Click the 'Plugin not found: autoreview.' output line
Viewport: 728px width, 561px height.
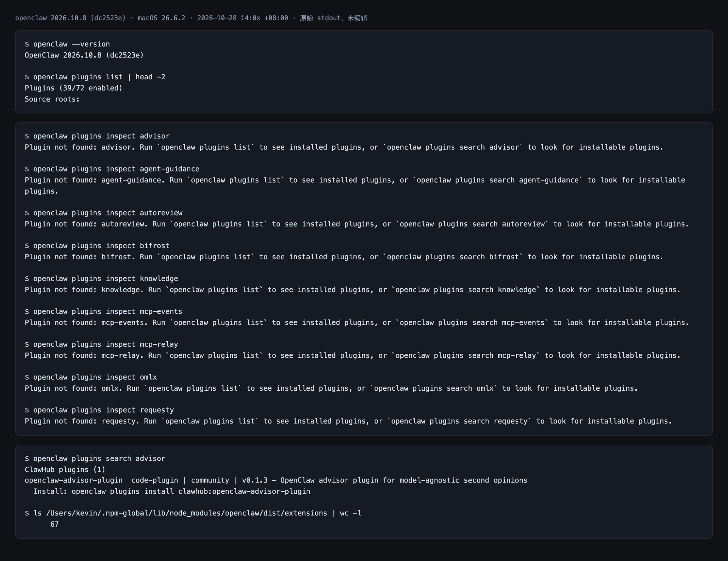click(357, 224)
